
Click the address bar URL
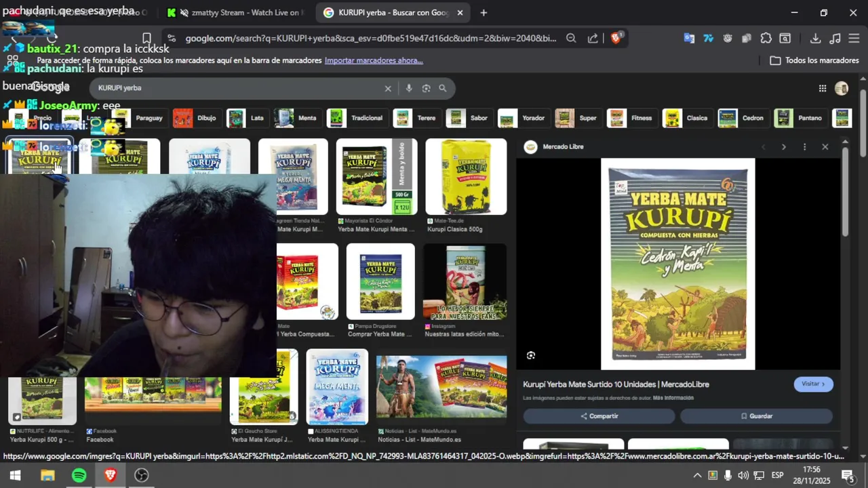[370, 39]
